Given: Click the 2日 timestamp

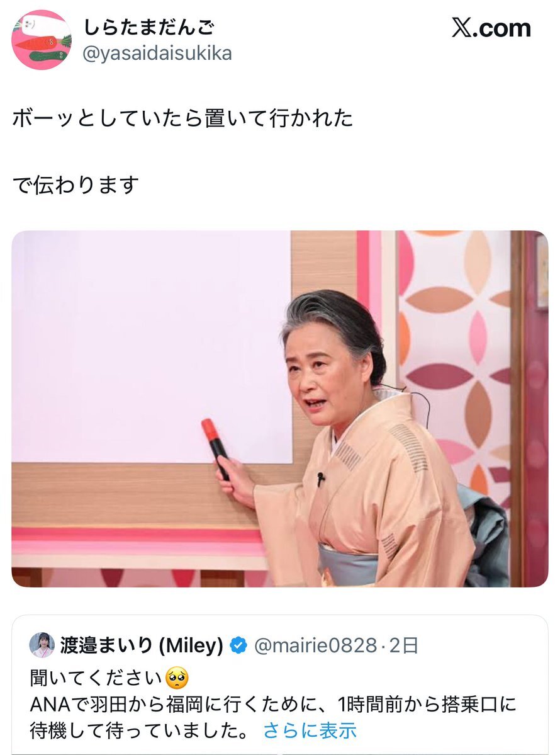Looking at the screenshot, I should 403,645.
